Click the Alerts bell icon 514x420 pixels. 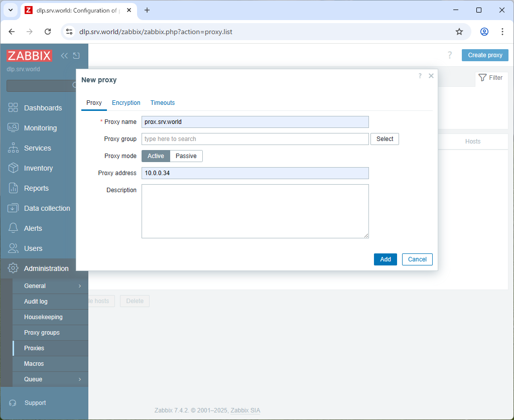pos(13,228)
